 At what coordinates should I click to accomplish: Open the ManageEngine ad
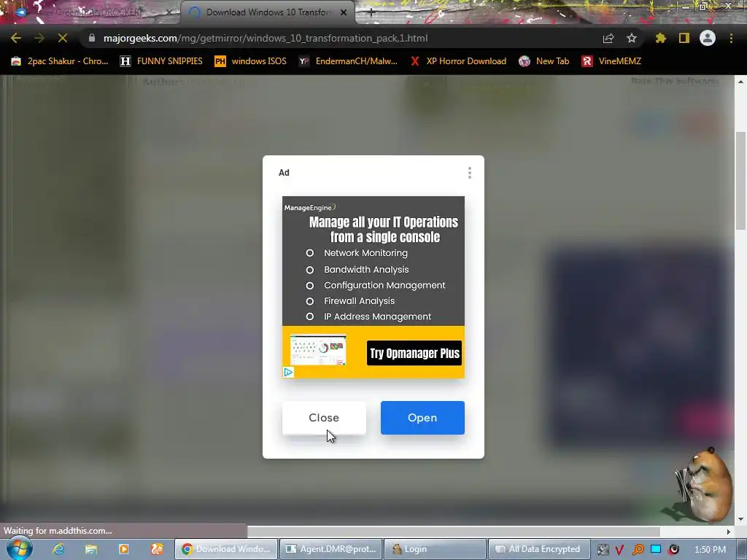click(x=422, y=418)
